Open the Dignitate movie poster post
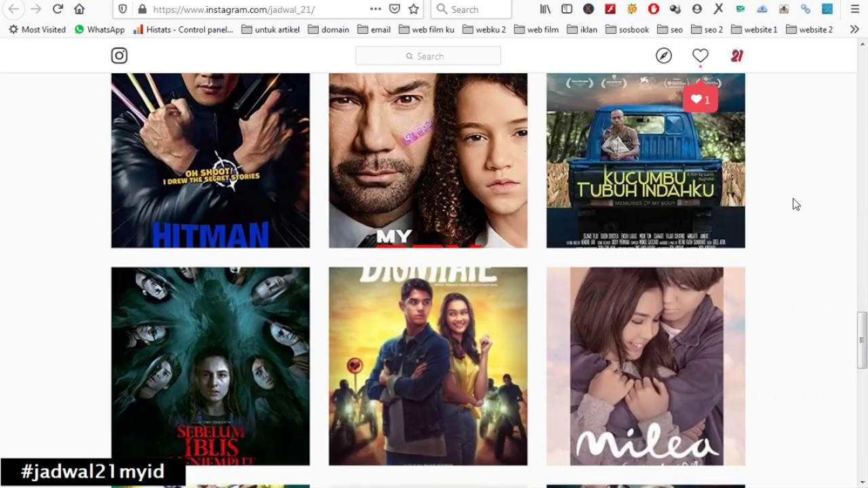This screenshot has width=868, height=488. (x=428, y=366)
